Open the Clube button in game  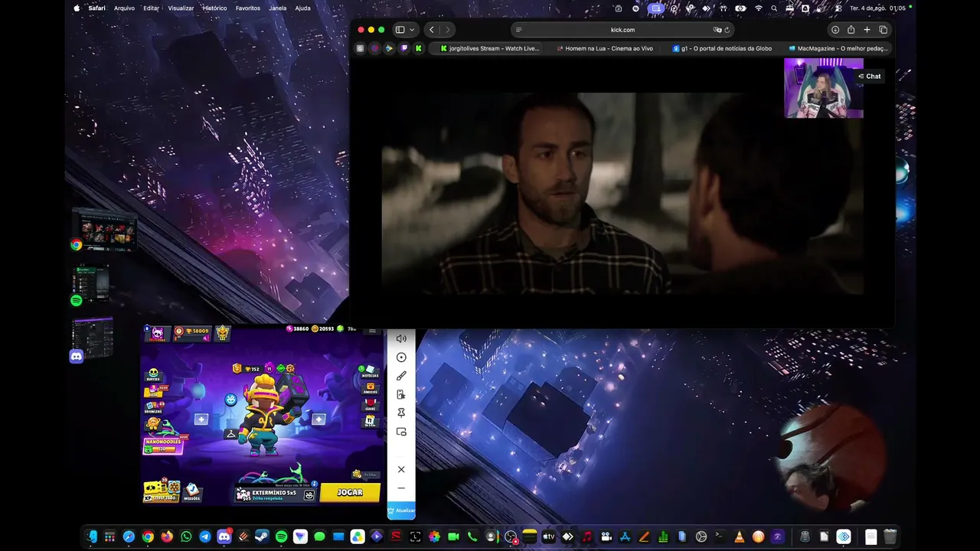tap(371, 404)
